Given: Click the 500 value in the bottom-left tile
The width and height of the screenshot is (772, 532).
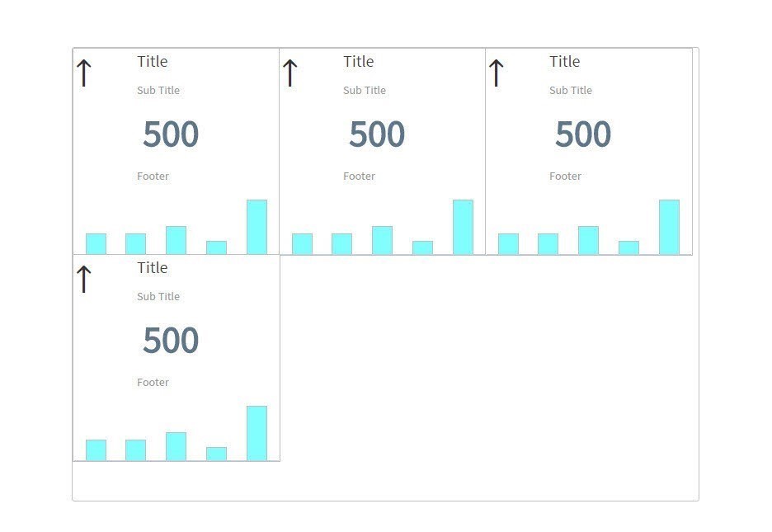Looking at the screenshot, I should pos(171,341).
